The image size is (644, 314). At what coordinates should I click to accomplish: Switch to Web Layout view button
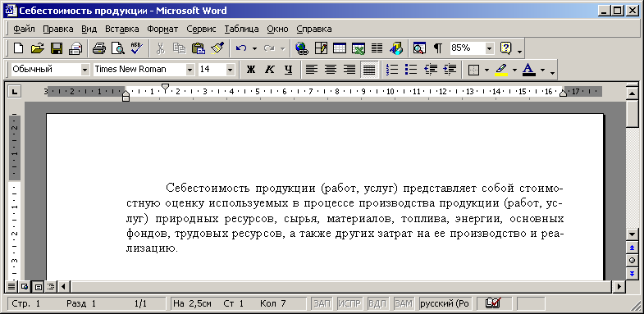(25, 286)
